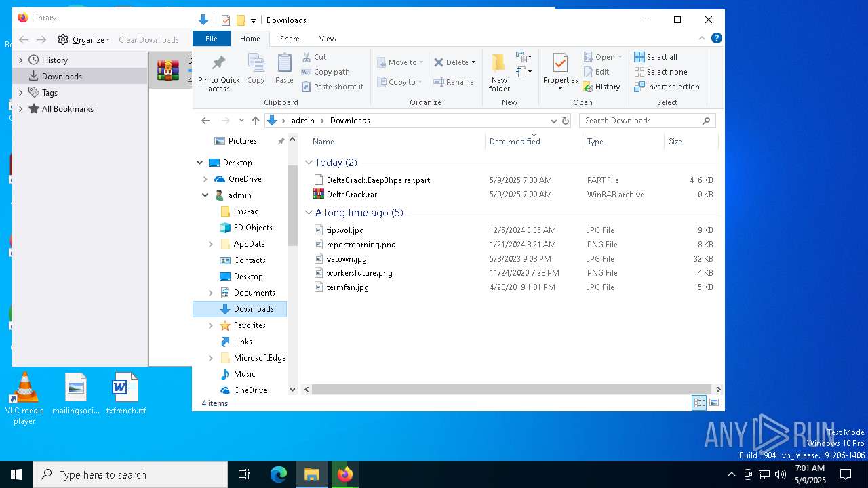Click the Search Downloads field
This screenshot has height=488, width=868.
647,121
